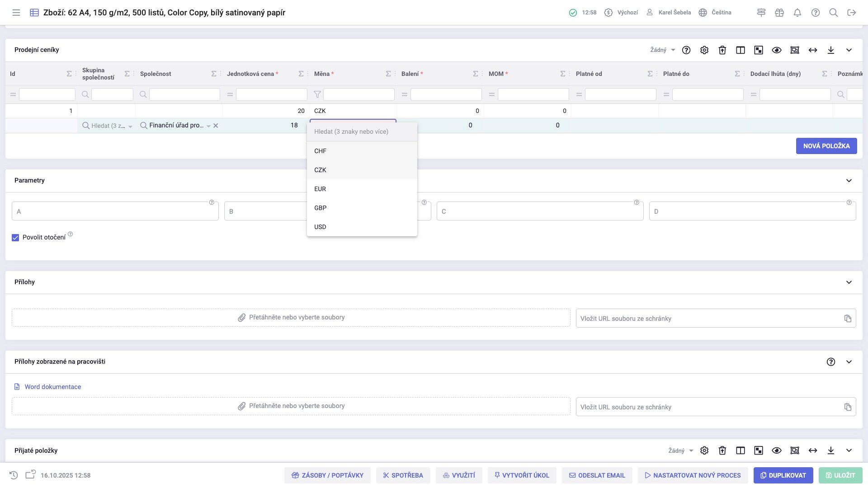Uncheck Povolit otočení checkbox

15,238
